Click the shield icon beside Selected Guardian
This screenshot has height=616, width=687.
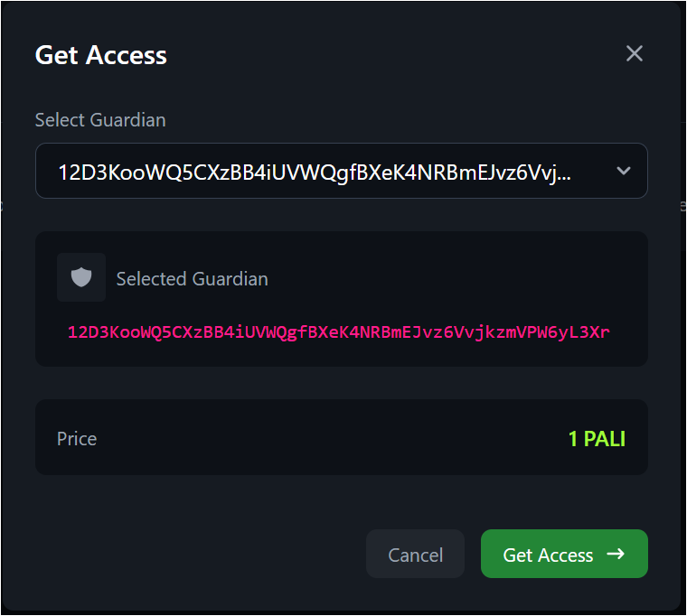point(81,277)
